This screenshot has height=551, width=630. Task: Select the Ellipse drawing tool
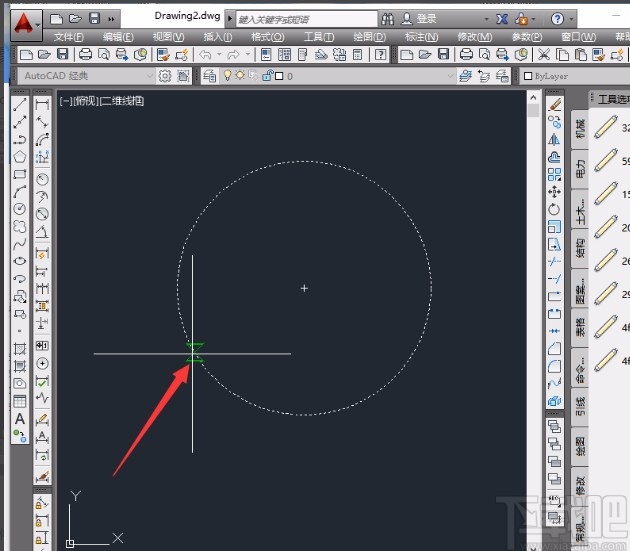(20, 261)
